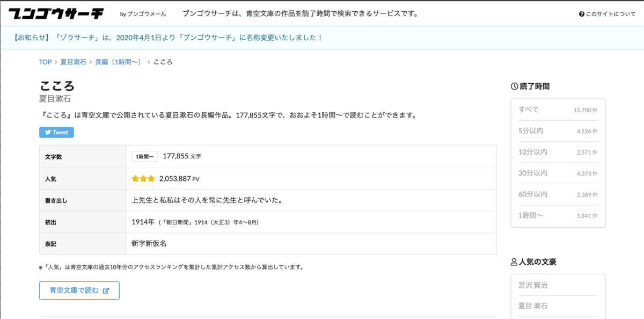Open 宮沢 賢治 in the popular authors list

click(x=533, y=285)
